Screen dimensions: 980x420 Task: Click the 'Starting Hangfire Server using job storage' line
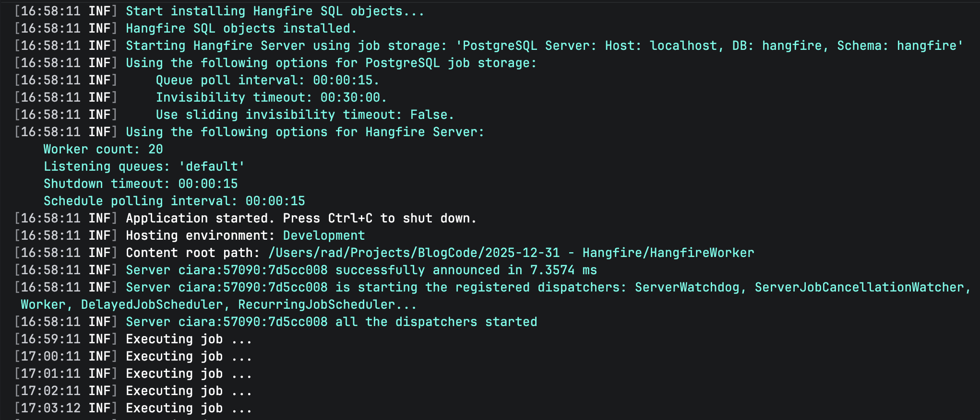tap(544, 46)
